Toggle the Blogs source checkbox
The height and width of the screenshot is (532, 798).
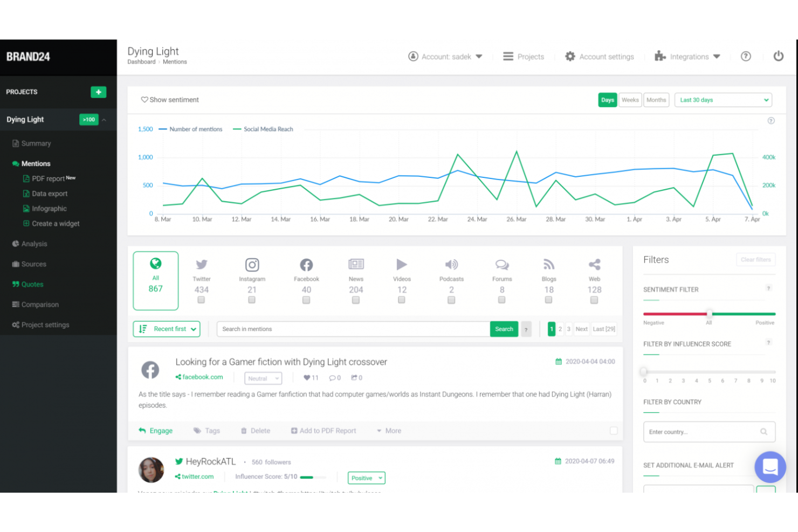pyautogui.click(x=548, y=300)
